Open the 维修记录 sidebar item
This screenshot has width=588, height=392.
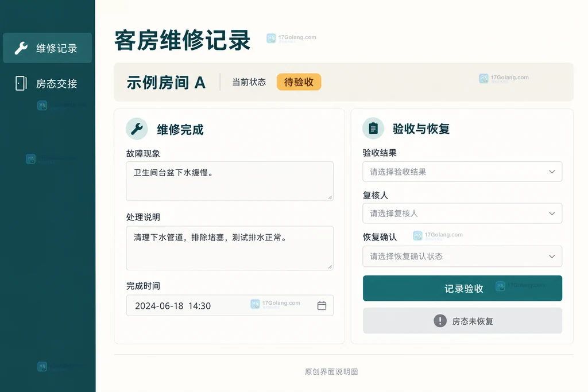(x=47, y=48)
